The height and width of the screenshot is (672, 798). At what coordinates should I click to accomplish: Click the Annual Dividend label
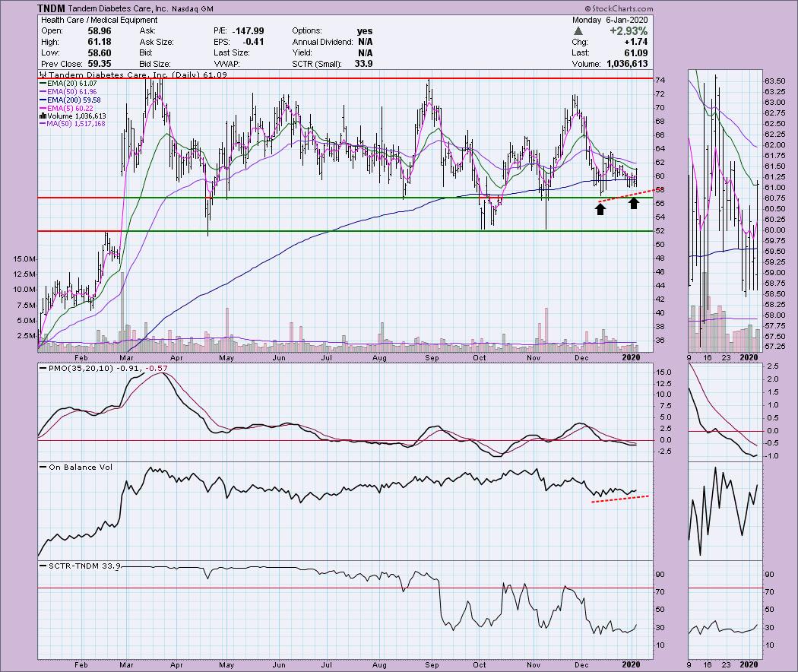(323, 42)
